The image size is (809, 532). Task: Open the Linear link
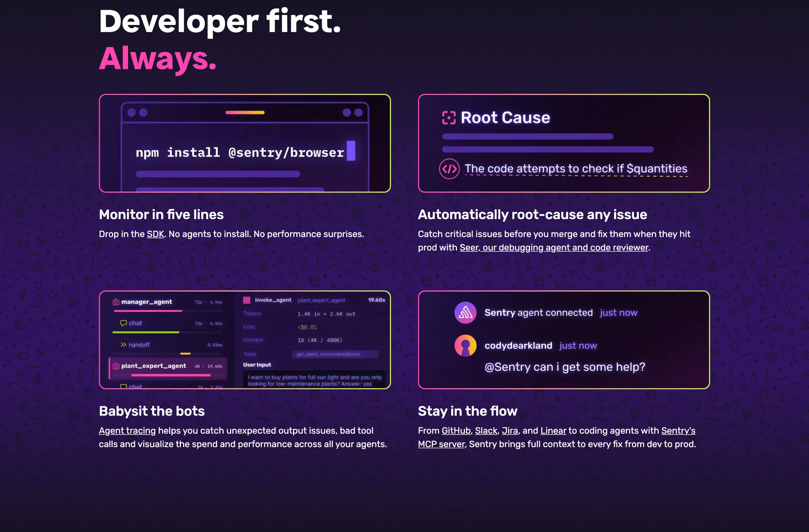[553, 431]
